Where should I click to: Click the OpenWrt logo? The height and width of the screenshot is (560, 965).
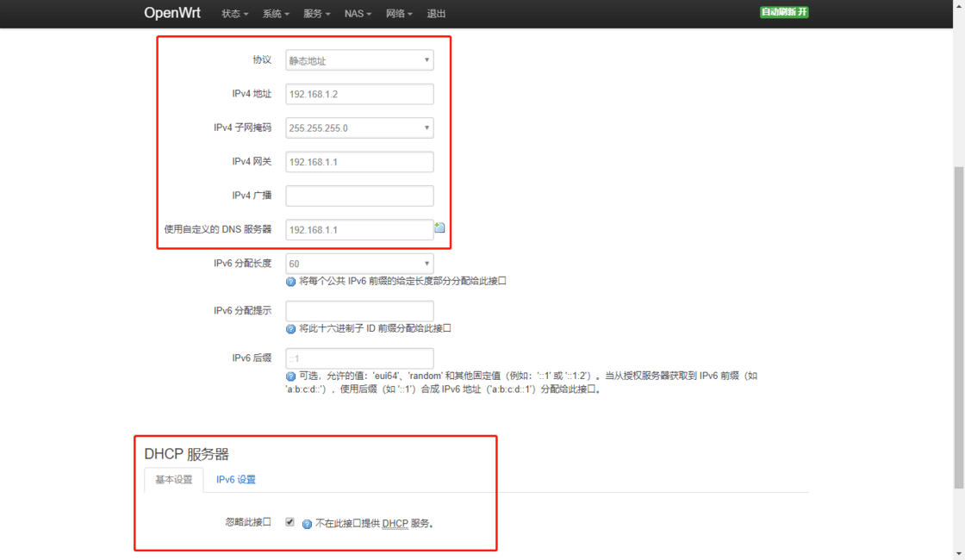[x=171, y=13]
